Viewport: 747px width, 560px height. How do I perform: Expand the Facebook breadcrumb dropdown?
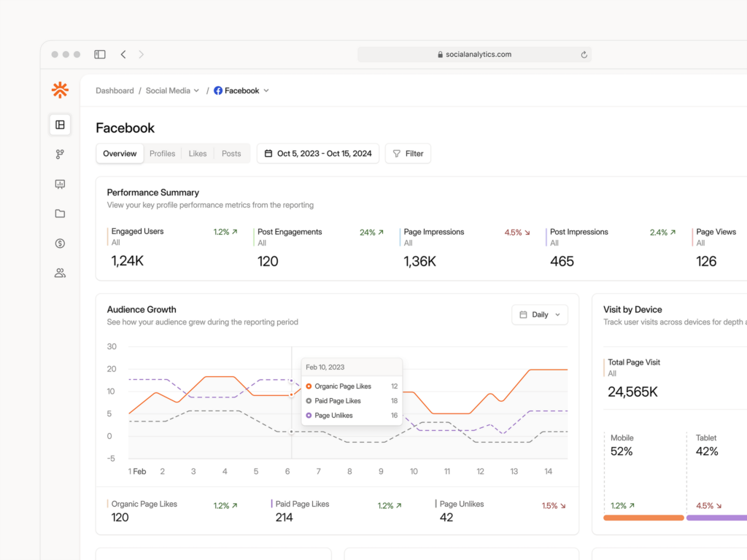click(x=242, y=90)
